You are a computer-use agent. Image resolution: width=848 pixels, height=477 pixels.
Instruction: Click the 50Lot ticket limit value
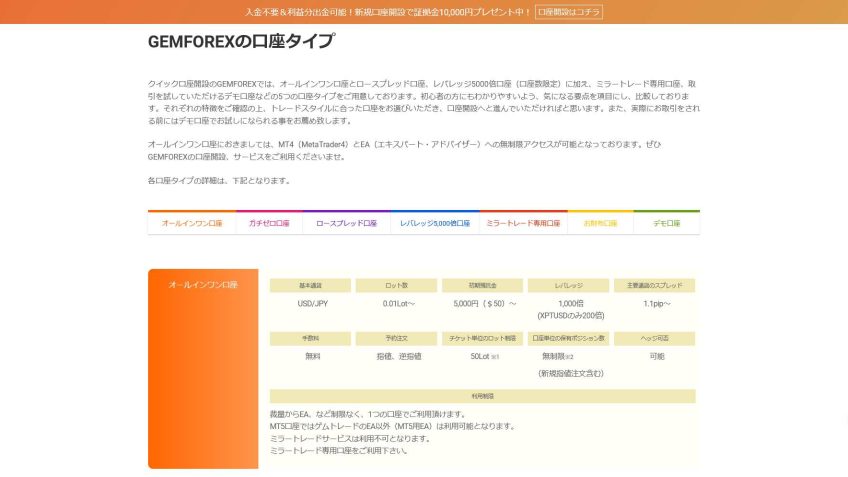480,356
